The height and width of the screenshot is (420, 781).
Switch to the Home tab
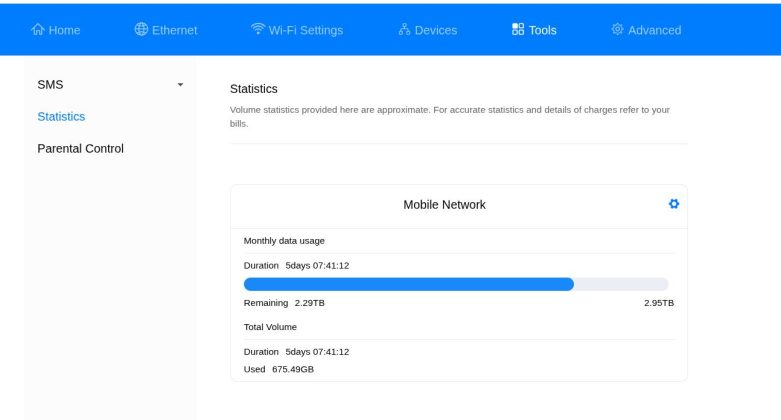64,30
